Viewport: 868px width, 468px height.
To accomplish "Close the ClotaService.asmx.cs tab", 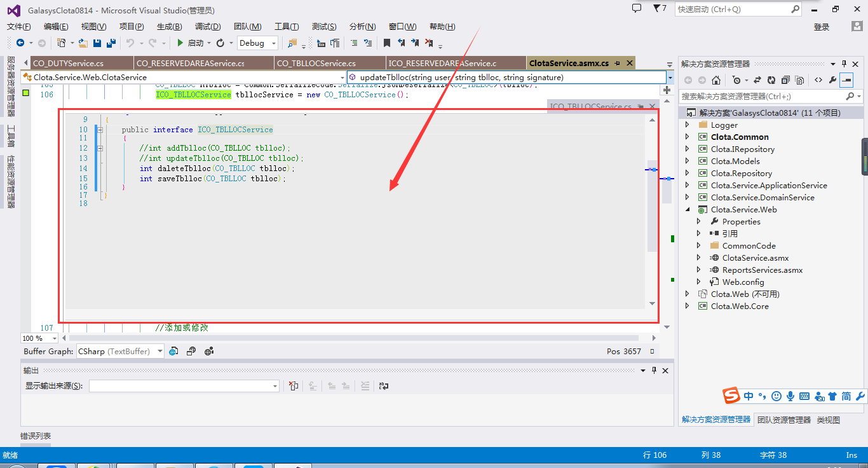I will 630,63.
